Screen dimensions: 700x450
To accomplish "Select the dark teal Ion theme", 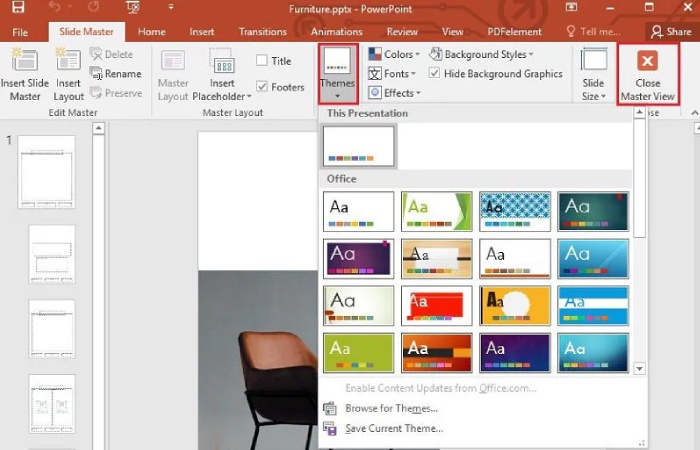I will point(593,211).
